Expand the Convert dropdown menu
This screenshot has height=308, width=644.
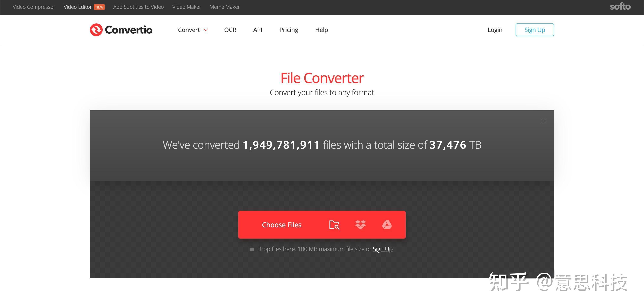(x=189, y=30)
